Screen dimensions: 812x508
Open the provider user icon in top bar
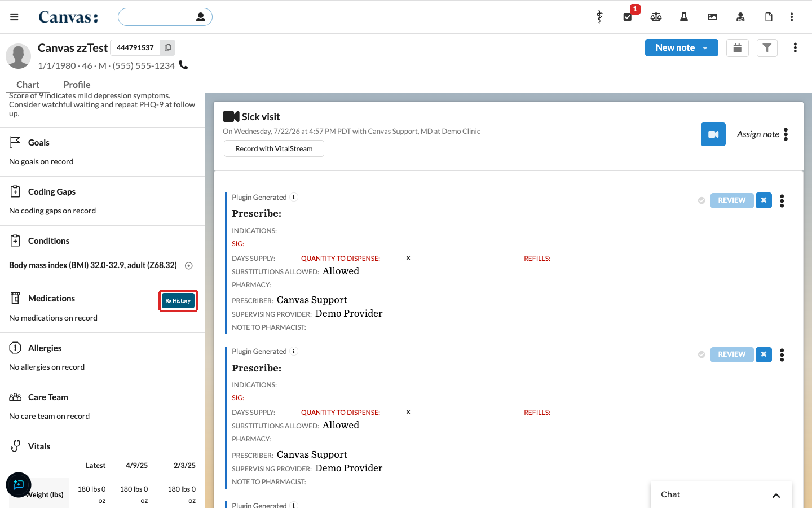(740, 17)
